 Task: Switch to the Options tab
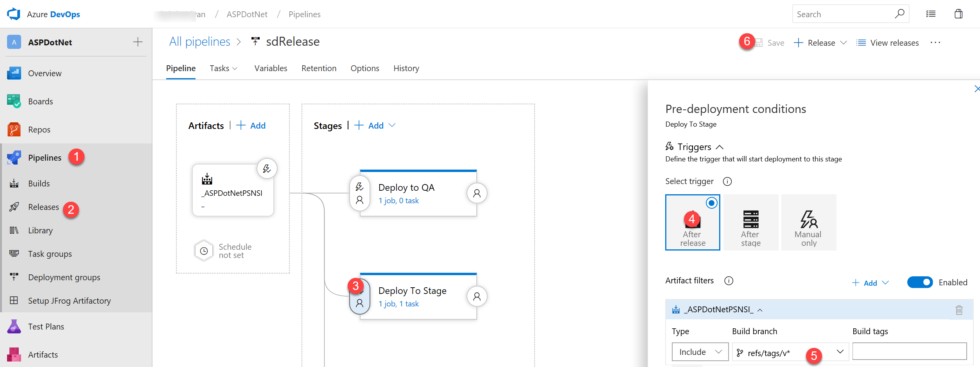365,68
